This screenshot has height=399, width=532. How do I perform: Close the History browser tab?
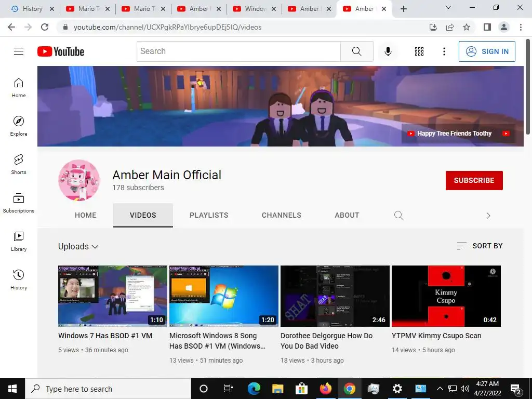point(52,9)
